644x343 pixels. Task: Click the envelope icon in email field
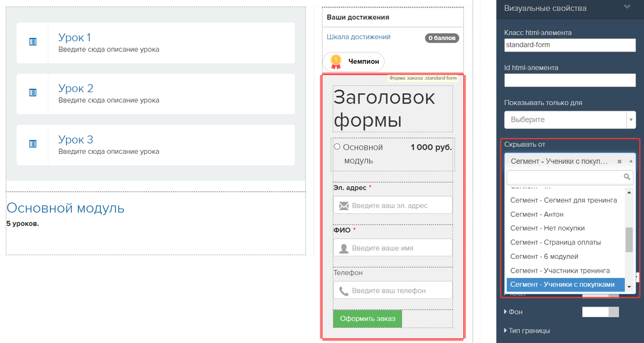pyautogui.click(x=344, y=205)
